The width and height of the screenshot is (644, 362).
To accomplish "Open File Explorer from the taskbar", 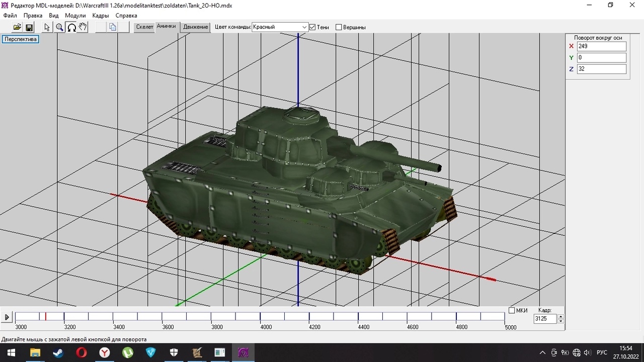I will pos(35,352).
